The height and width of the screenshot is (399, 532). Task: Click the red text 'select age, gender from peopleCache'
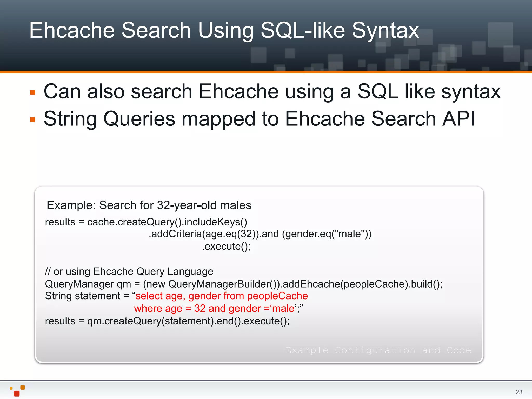pyautogui.click(x=222, y=296)
